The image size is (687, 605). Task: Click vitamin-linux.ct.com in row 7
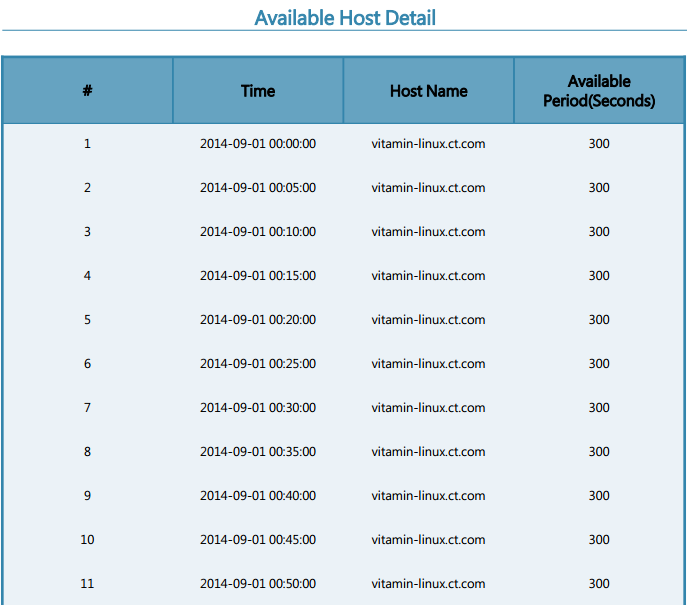click(x=428, y=407)
